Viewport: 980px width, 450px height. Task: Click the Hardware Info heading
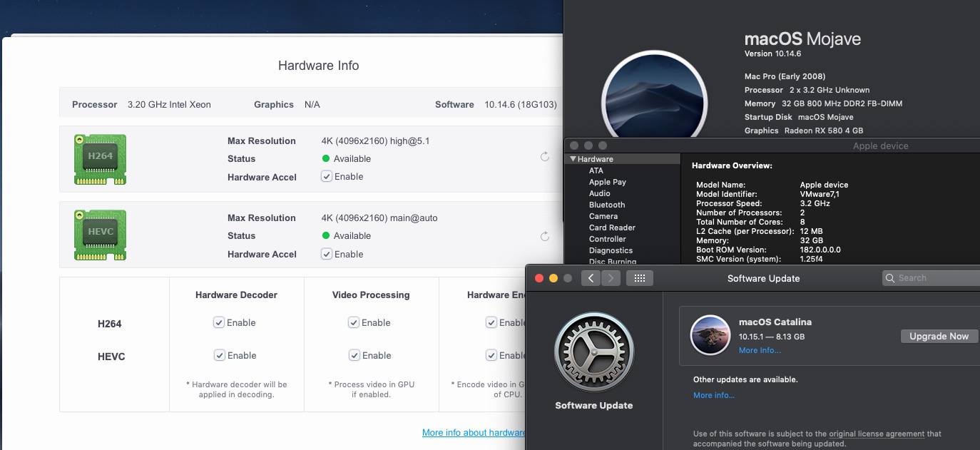[x=318, y=66]
